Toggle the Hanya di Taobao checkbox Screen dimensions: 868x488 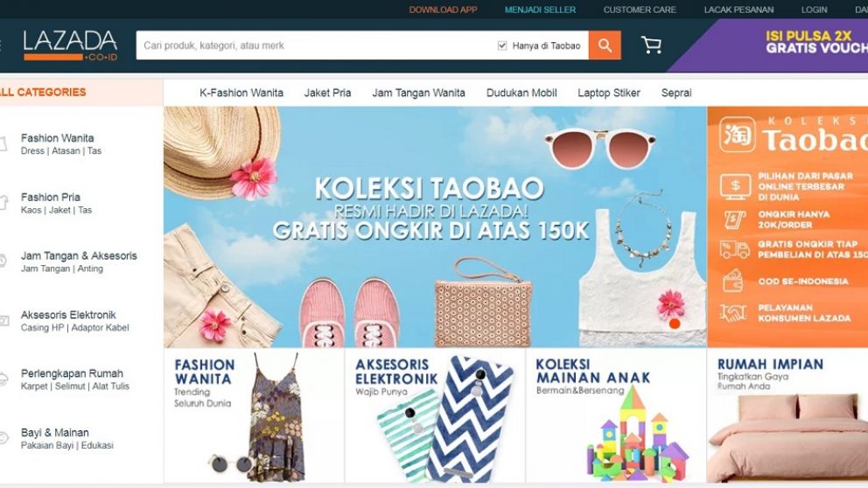click(502, 45)
